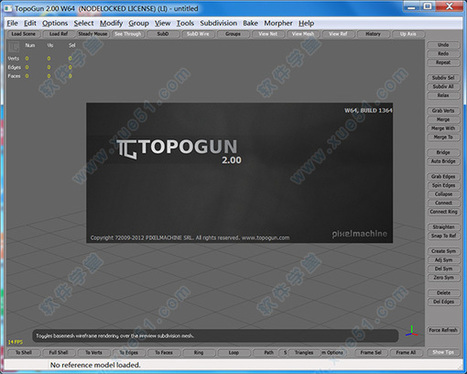This screenshot has width=467, height=374.
Task: Open the Edit menu
Action: 30,23
